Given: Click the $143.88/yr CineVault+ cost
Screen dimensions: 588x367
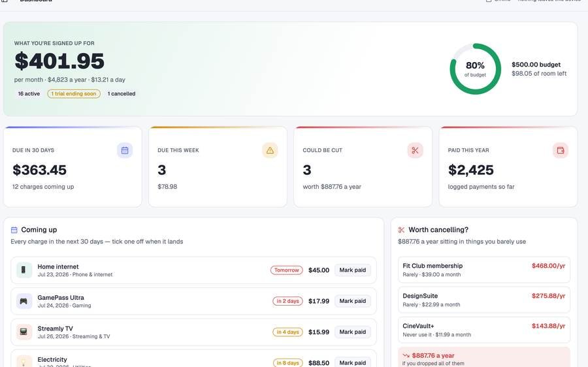Looking at the screenshot, I should 548,326.
